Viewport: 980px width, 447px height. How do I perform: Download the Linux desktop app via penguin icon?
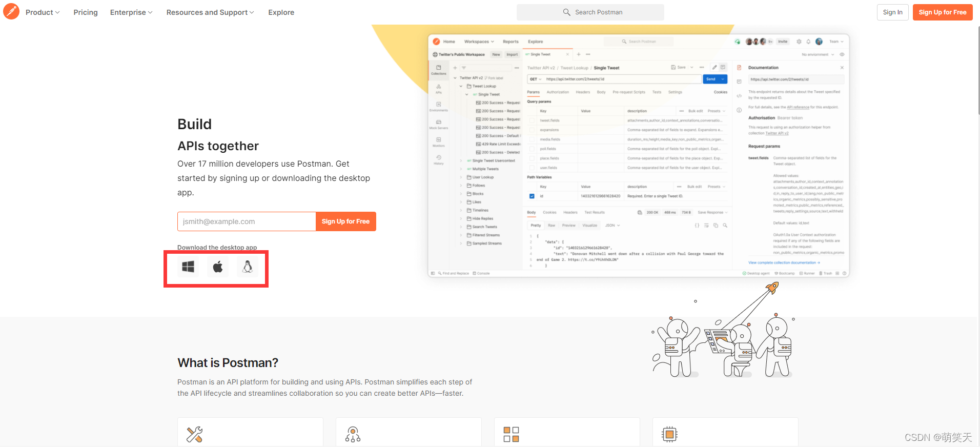pos(248,267)
